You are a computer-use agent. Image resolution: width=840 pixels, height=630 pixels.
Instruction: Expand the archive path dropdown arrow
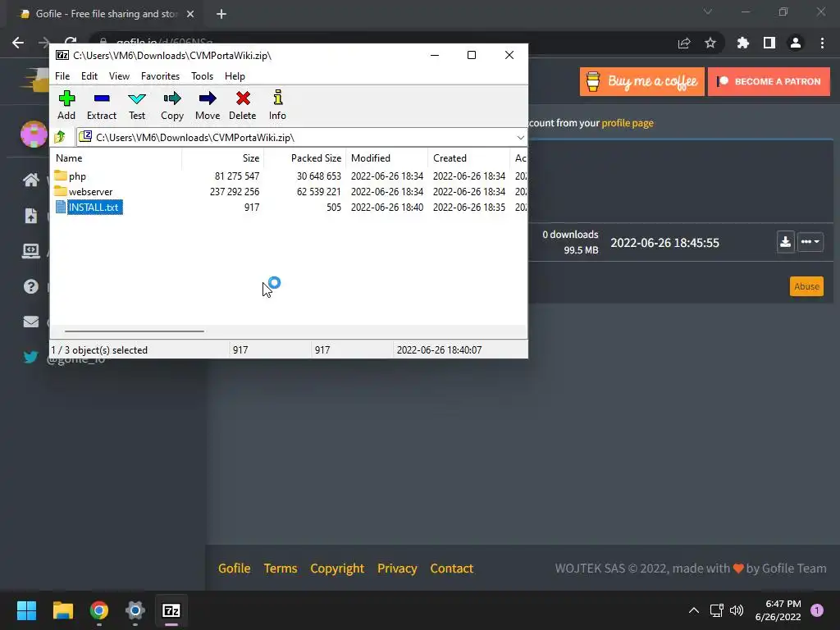point(520,138)
